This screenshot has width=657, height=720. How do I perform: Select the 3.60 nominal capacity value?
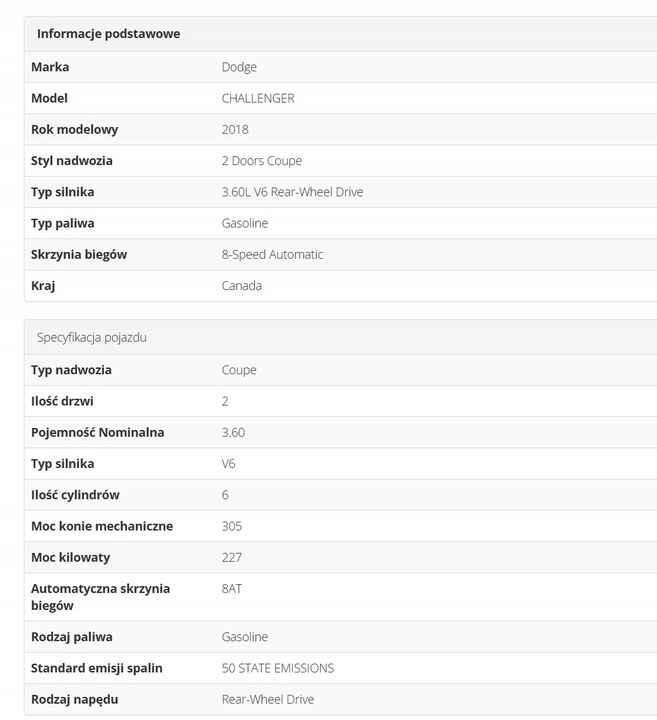pyautogui.click(x=233, y=433)
